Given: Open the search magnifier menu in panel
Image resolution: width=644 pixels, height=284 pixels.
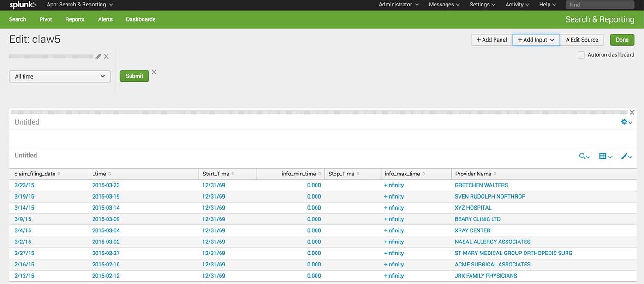Looking at the screenshot, I should pyautogui.click(x=584, y=156).
